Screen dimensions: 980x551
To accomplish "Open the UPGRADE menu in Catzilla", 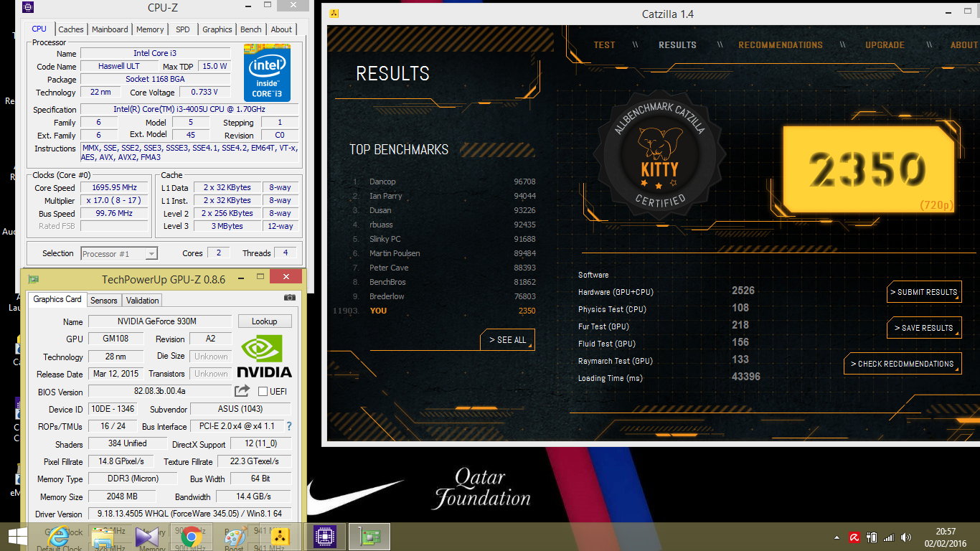I will 885,44.
